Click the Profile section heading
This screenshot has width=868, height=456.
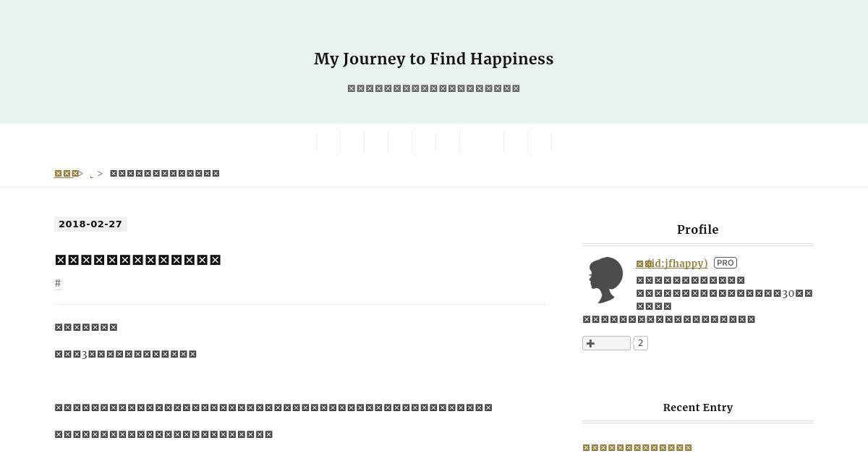pos(698,229)
